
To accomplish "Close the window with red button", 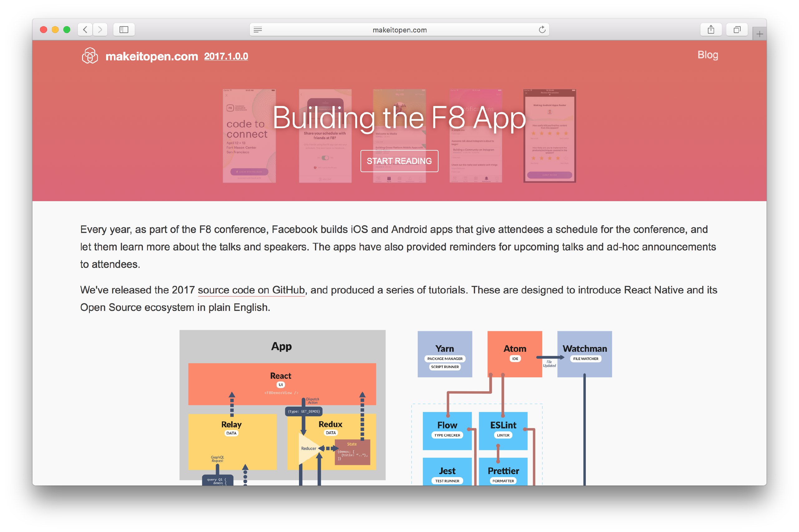I will tap(43, 30).
